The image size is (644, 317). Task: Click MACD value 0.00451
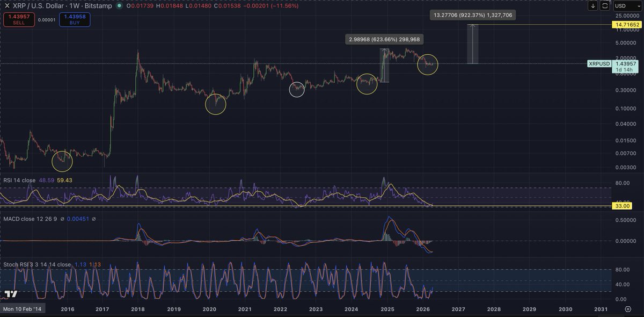(78, 219)
